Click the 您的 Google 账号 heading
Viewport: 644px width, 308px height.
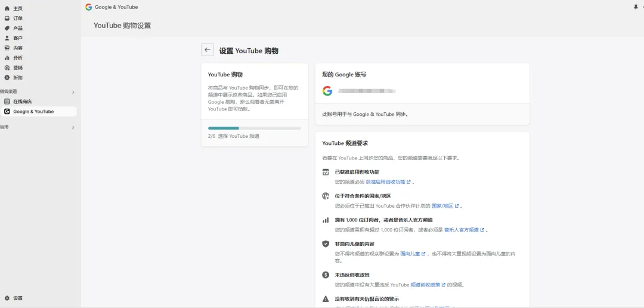tap(344, 75)
